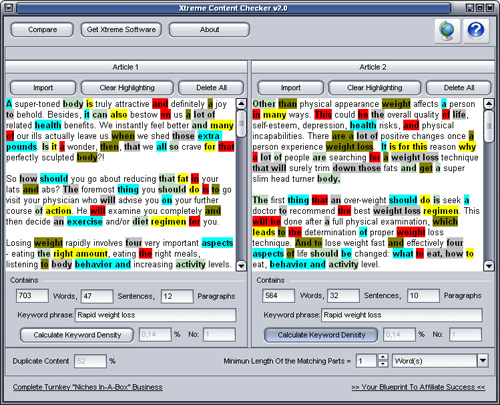Click Article 2 paragraphs field showing 10
Viewport: 500px width, 405px height.
(x=423, y=296)
